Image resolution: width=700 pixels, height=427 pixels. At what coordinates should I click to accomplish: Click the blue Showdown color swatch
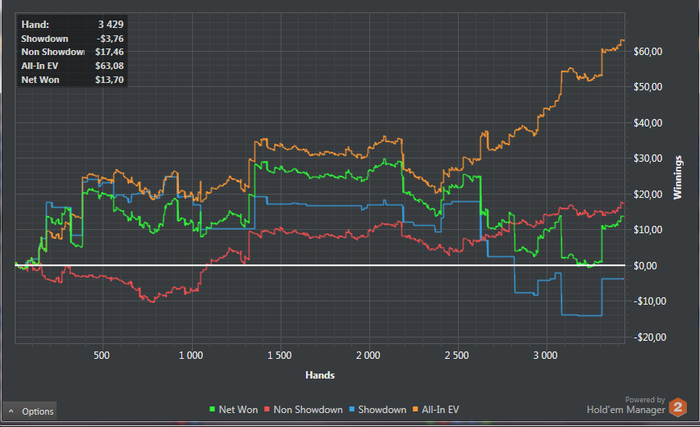coord(352,410)
